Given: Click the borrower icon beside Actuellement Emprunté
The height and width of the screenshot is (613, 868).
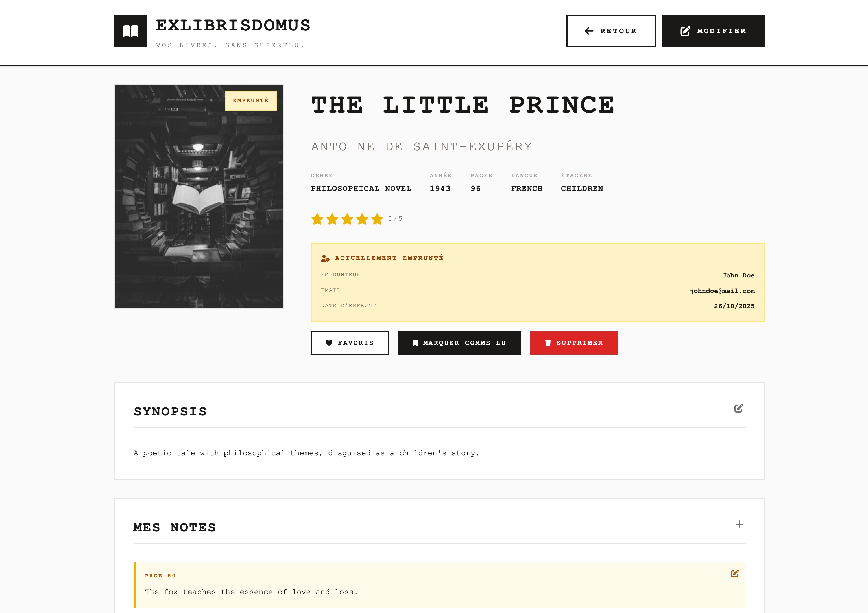Looking at the screenshot, I should coord(325,258).
